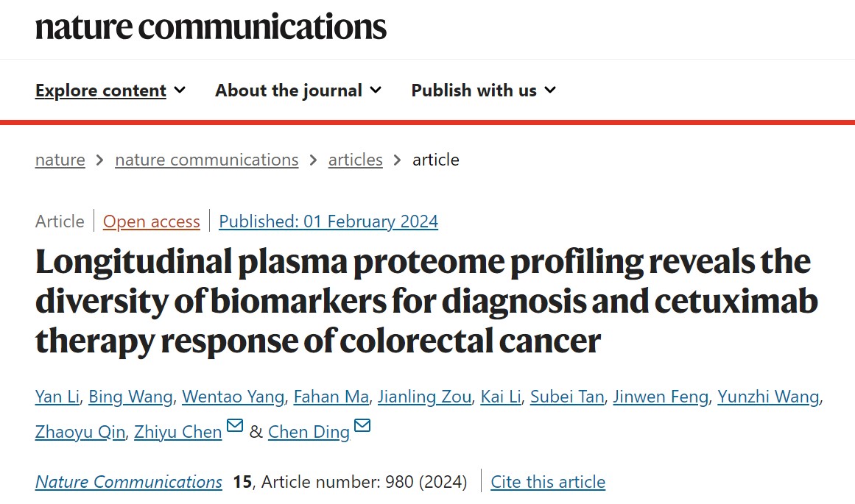Click Cite this article

click(x=548, y=482)
